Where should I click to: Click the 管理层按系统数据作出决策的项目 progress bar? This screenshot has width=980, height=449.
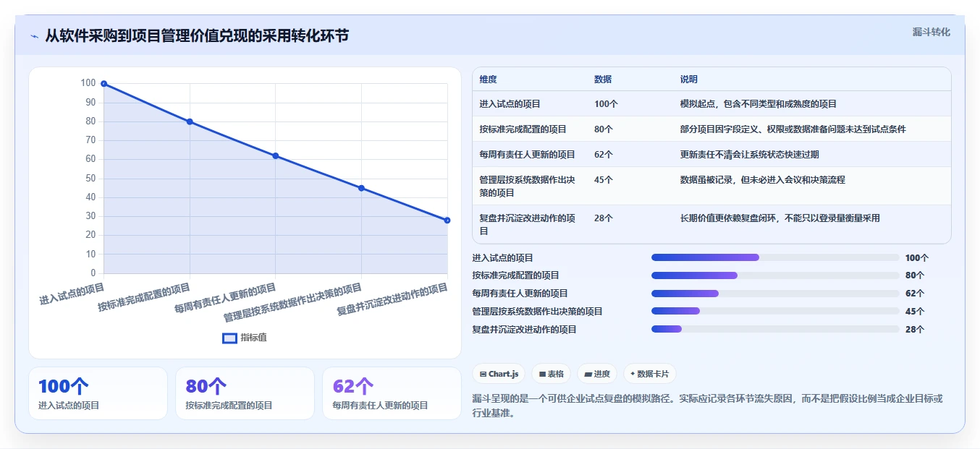click(x=775, y=312)
